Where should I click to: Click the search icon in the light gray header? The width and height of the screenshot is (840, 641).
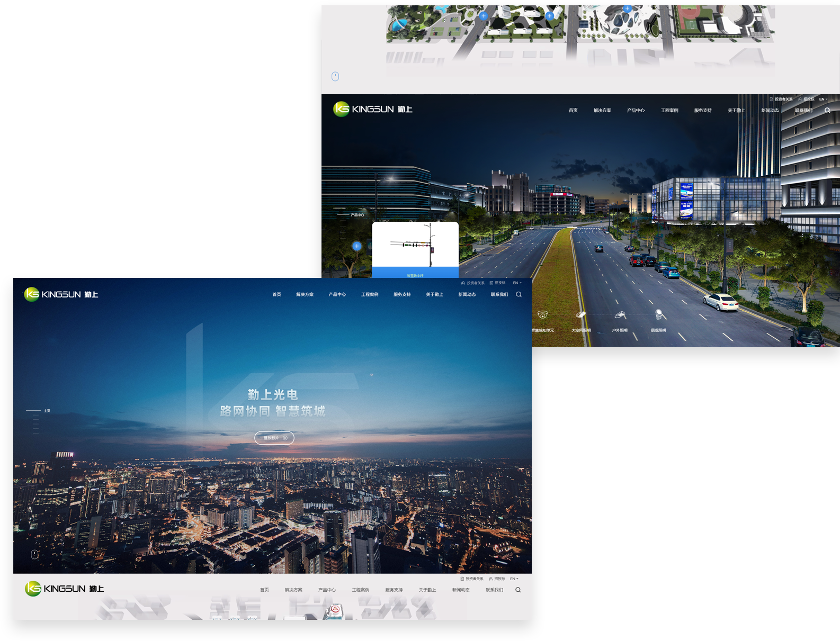[x=518, y=590]
